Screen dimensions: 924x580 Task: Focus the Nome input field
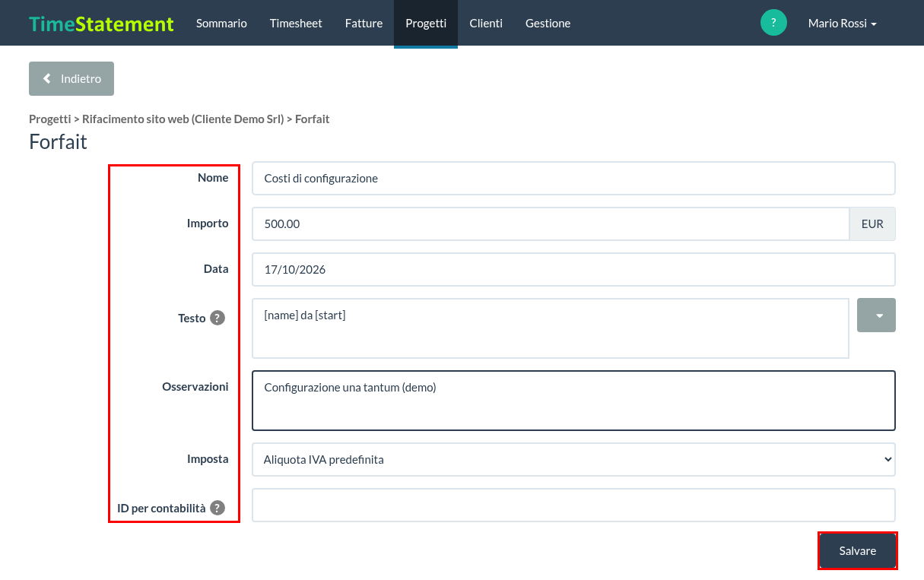[573, 178]
